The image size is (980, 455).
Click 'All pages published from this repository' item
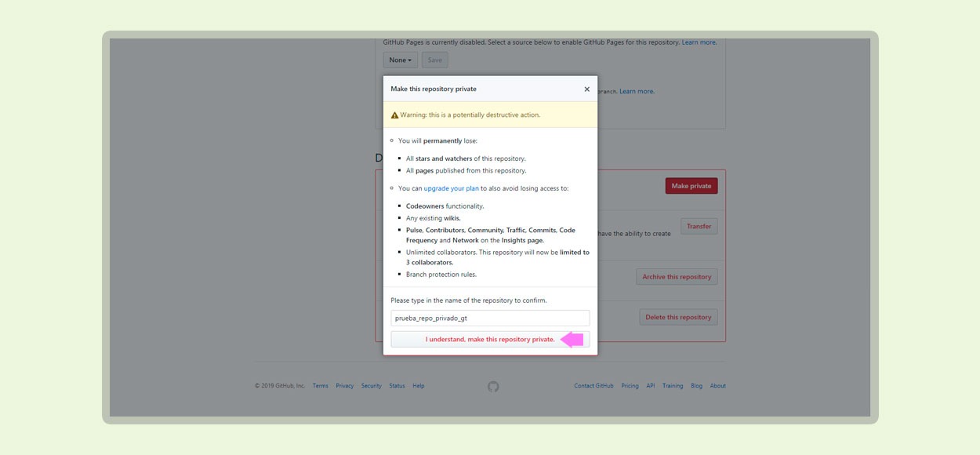click(x=466, y=170)
